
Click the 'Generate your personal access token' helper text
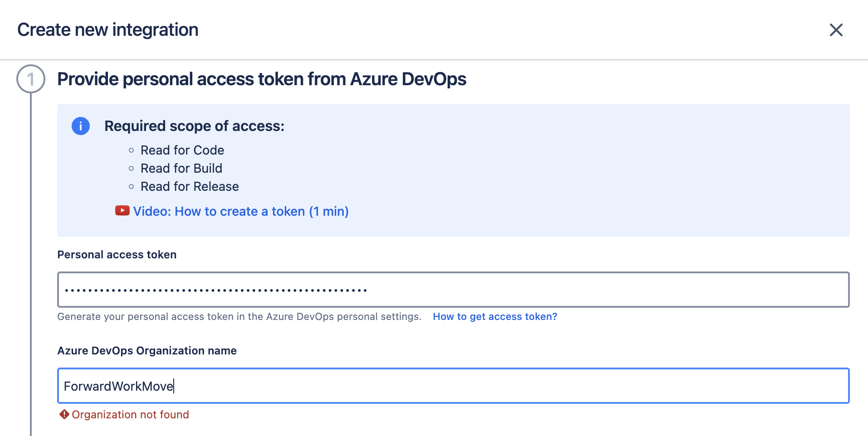(239, 316)
